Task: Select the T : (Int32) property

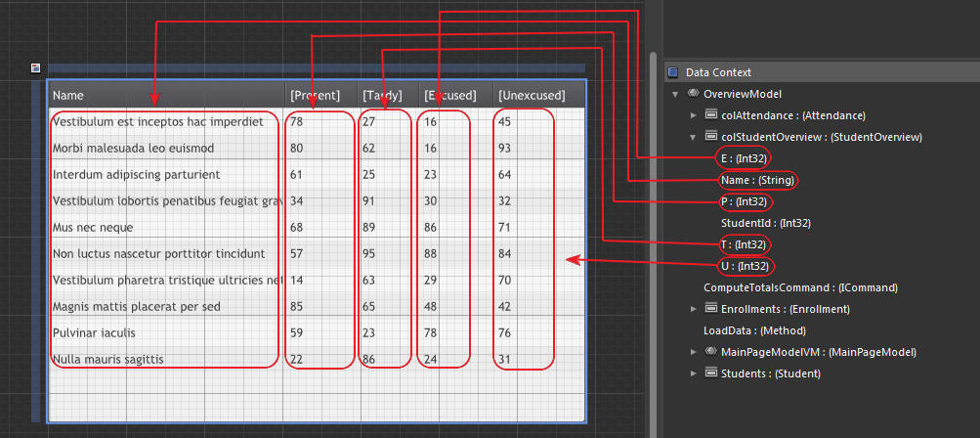Action: [x=744, y=244]
